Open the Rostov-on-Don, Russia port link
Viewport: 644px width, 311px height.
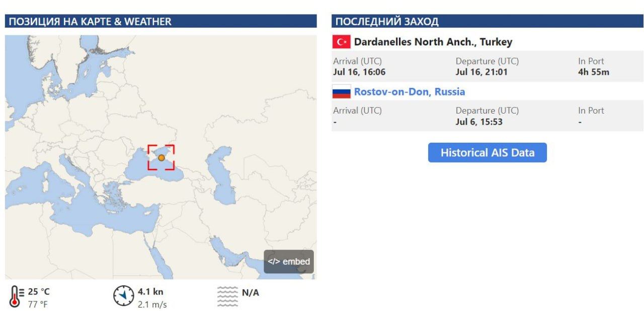coord(410,92)
